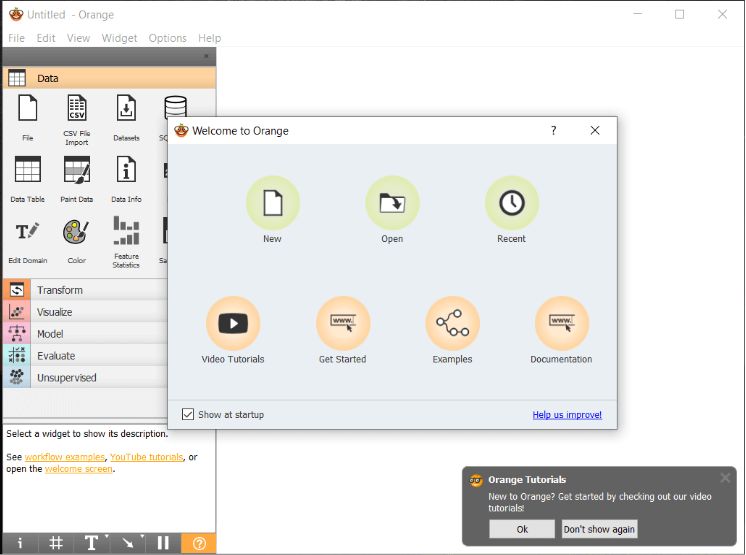Screen dimensions: 746x555
Task: Select the CSV File Import widget
Action: [77, 119]
